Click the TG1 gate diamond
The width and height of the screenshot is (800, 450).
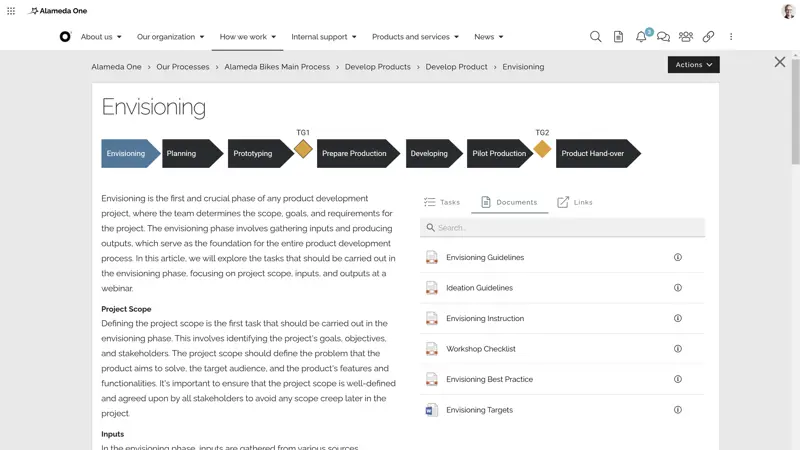(x=303, y=149)
